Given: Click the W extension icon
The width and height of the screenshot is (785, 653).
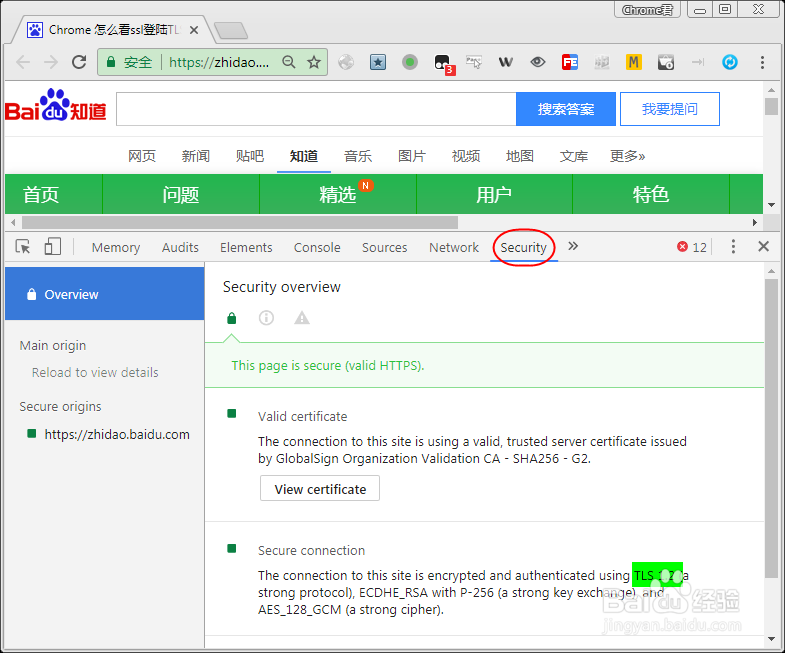Looking at the screenshot, I should 506,62.
